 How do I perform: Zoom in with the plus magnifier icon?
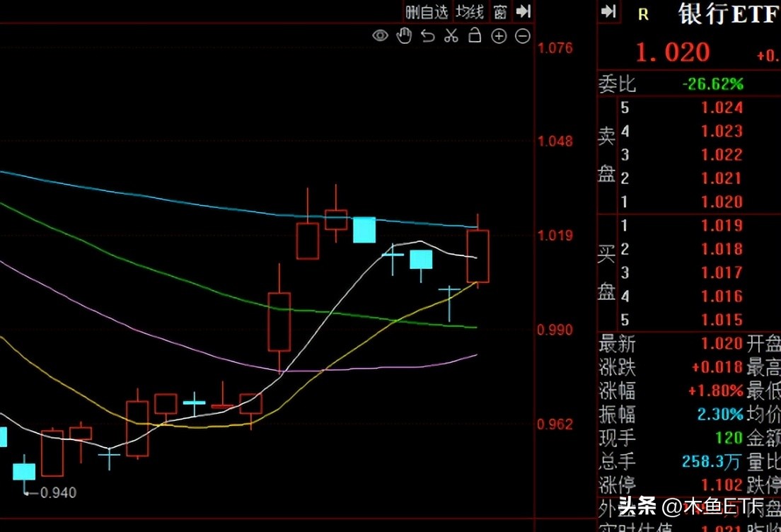pos(499,35)
